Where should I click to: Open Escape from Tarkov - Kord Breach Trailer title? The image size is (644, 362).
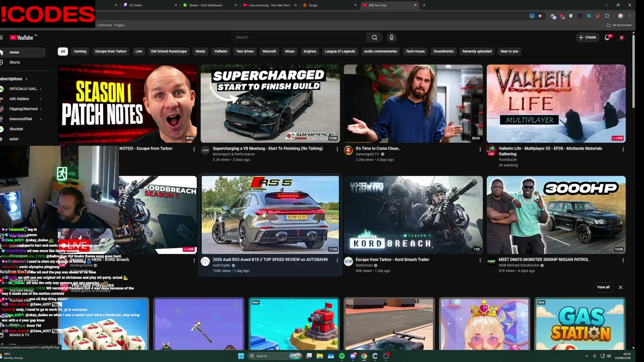[x=392, y=259]
